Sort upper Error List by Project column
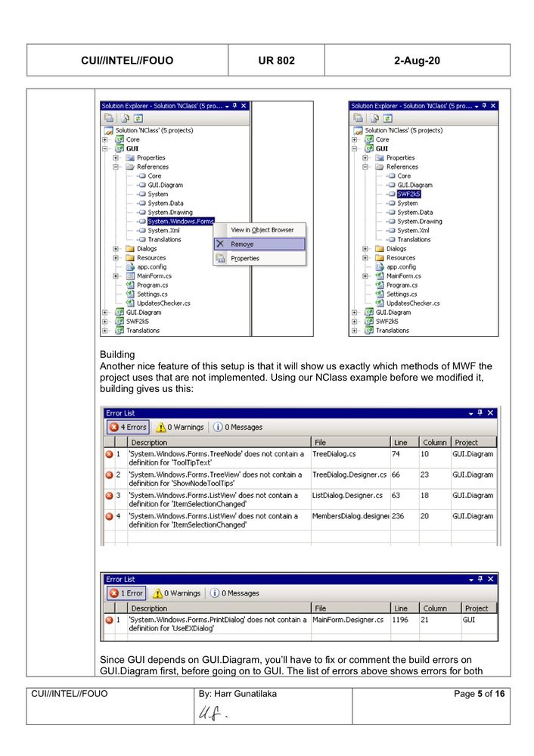 [x=473, y=442]
